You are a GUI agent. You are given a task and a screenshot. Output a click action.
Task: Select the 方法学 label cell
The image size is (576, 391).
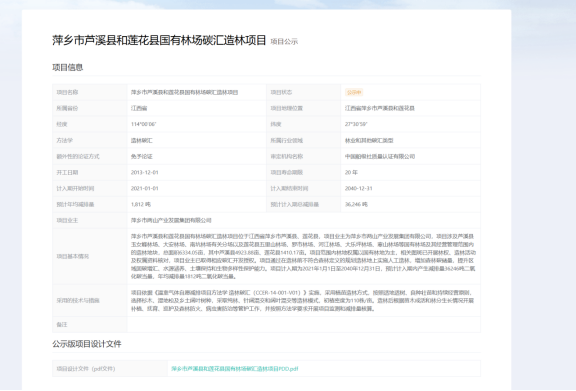[x=90, y=140]
